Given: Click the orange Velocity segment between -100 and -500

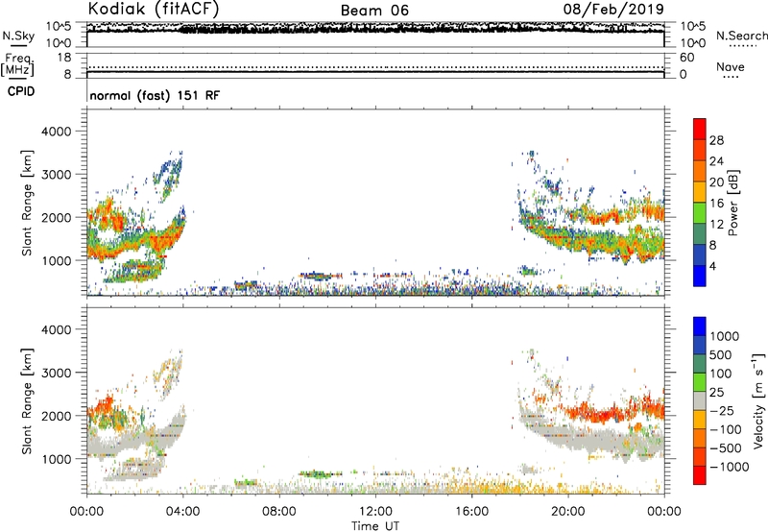Looking at the screenshot, I should coord(700,439).
